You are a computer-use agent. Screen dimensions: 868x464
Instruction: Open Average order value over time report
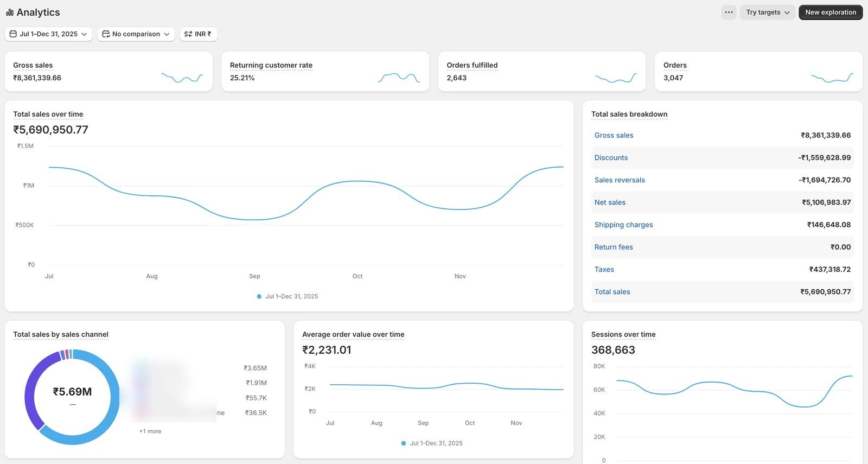click(353, 334)
